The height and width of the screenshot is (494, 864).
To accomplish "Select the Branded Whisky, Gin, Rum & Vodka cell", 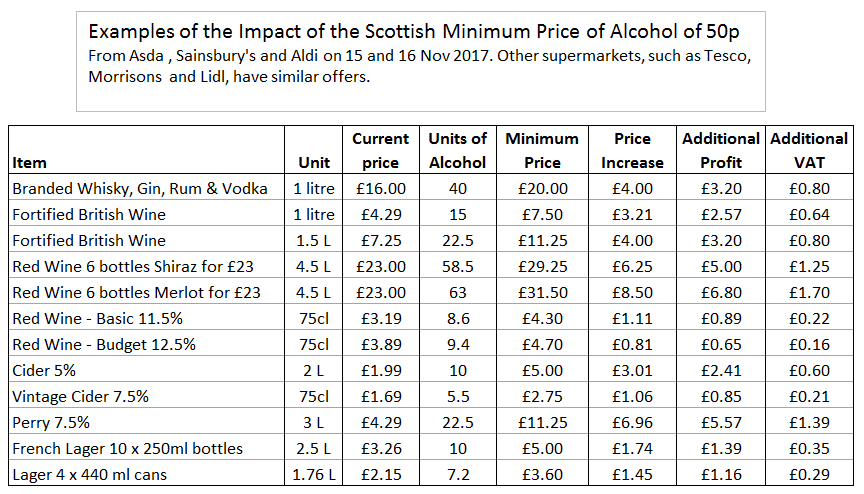I will tap(140, 188).
